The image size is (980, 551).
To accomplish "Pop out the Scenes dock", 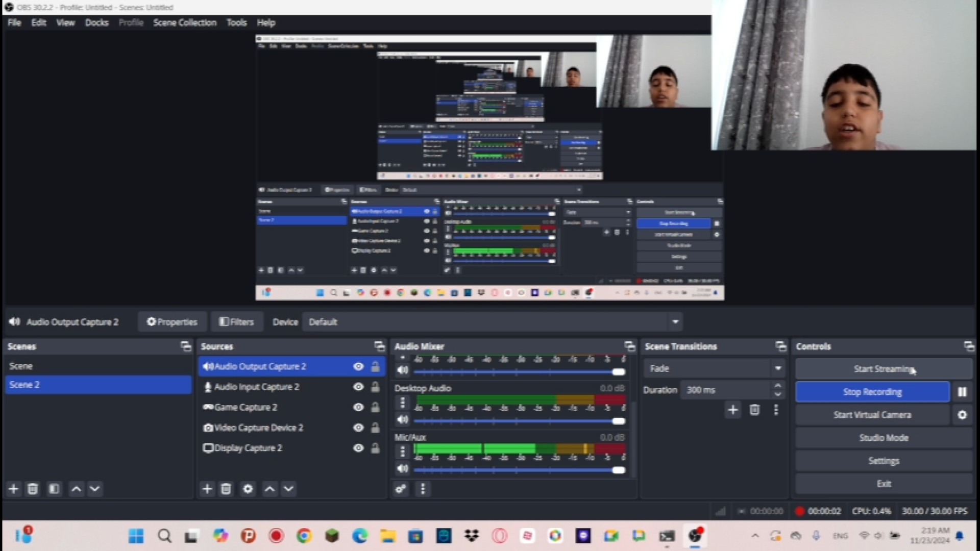I will click(186, 346).
